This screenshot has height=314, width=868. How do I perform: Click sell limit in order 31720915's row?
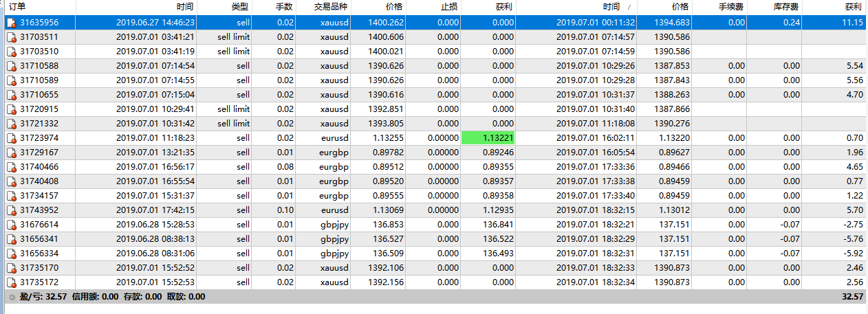tap(233, 109)
